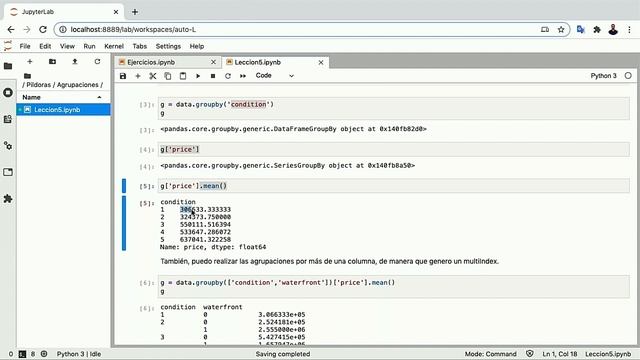Cut the selected cell with the scissors icon
Image resolution: width=640 pixels, height=360 pixels.
pos(153,76)
